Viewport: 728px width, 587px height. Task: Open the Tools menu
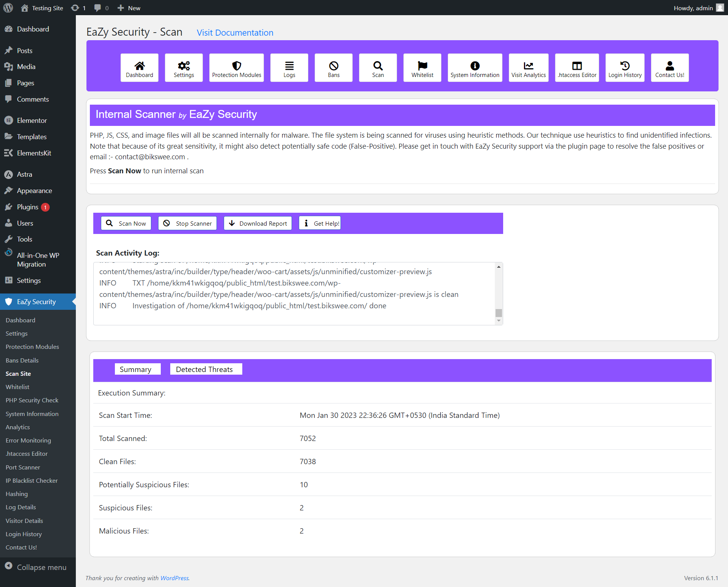click(x=38, y=239)
